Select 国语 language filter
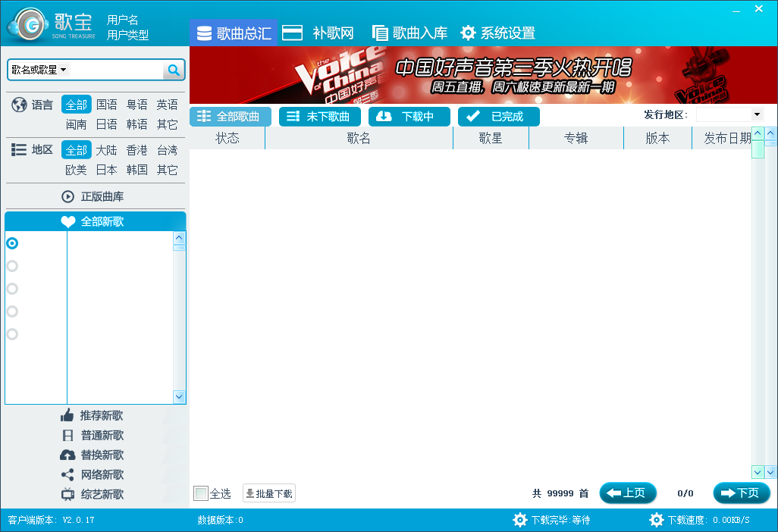778x532 pixels. tap(107, 105)
